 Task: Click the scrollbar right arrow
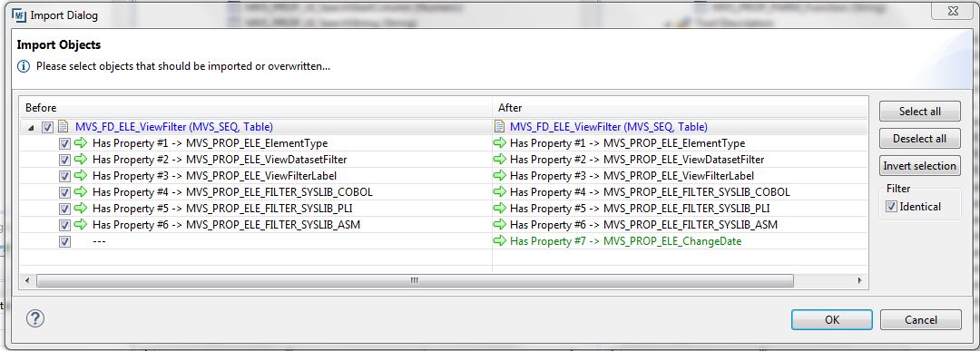(x=860, y=281)
